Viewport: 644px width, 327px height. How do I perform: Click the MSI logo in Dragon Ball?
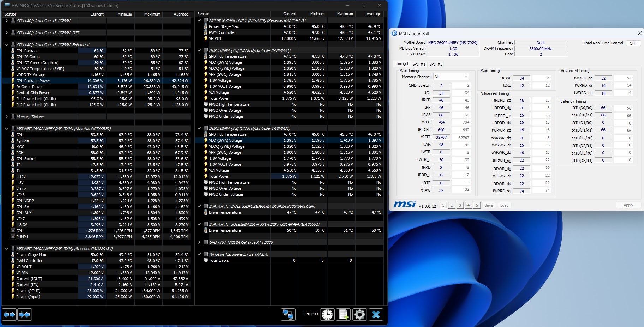pos(405,205)
